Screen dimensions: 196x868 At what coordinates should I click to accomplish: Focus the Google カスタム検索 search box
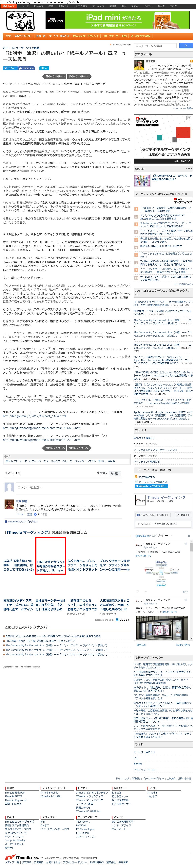(x=156, y=46)
